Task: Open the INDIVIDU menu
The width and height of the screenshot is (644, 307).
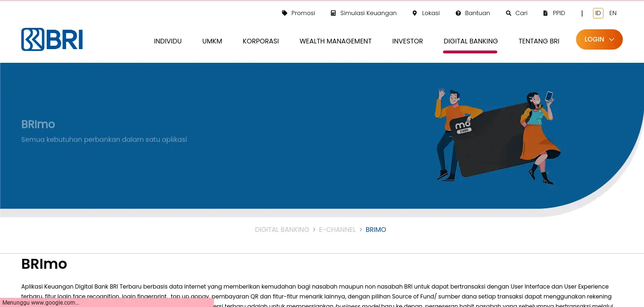Action: click(167, 41)
